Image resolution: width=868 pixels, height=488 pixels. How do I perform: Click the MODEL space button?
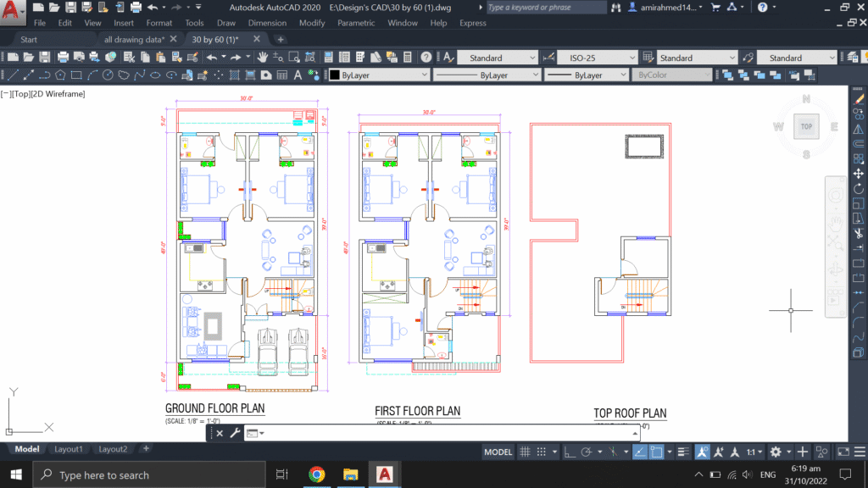click(x=498, y=452)
